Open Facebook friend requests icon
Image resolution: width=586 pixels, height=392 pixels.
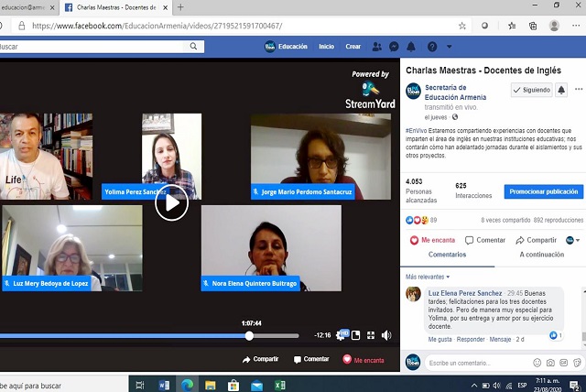pos(376,47)
